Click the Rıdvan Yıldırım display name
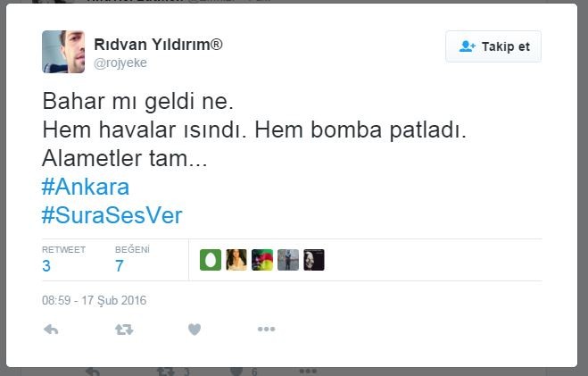Image resolution: width=588 pixels, height=376 pixels. pyautogui.click(x=158, y=45)
